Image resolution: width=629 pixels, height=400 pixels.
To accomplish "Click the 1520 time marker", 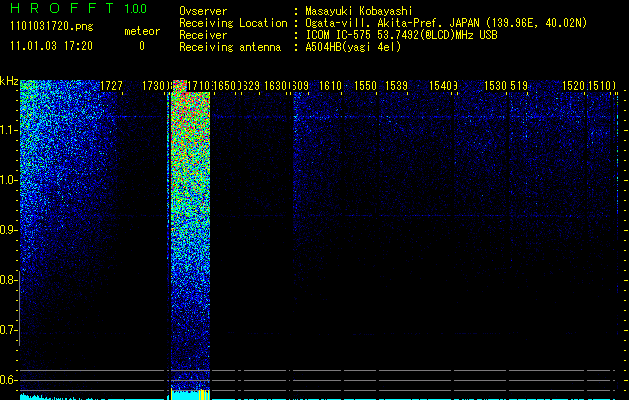I will point(573,86).
